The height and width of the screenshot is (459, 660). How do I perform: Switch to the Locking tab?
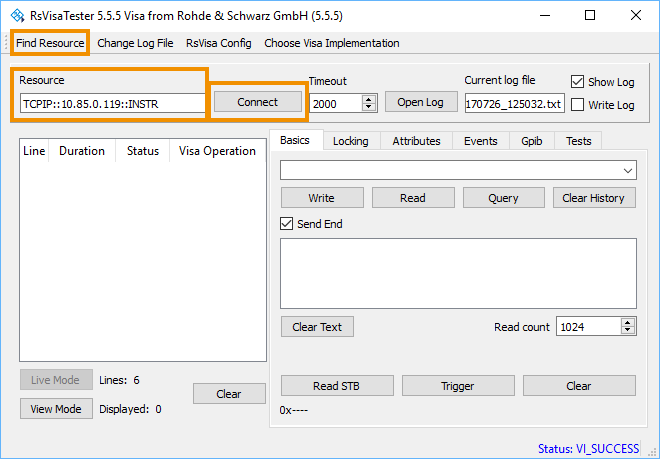point(351,141)
